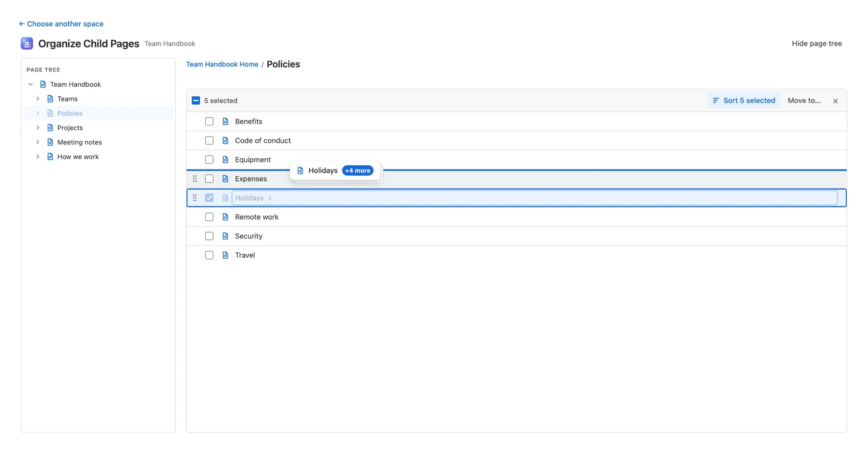This screenshot has width=868, height=472.
Task: Select Teams in the page tree
Action: tap(67, 99)
